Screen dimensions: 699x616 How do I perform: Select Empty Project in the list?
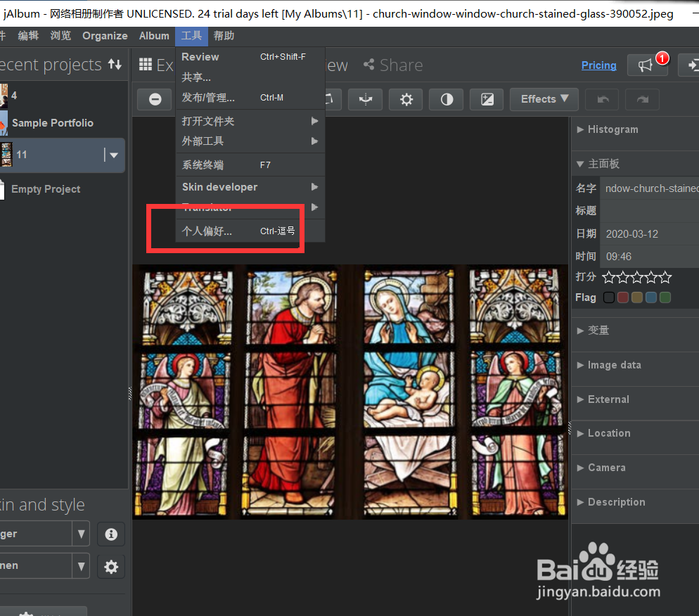[x=46, y=189]
